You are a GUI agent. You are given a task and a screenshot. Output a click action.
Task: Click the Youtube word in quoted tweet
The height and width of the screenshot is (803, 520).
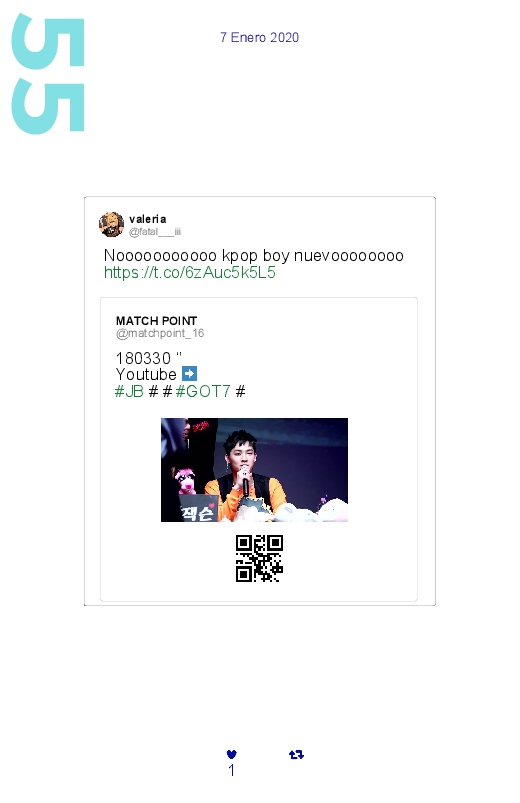pyautogui.click(x=146, y=374)
